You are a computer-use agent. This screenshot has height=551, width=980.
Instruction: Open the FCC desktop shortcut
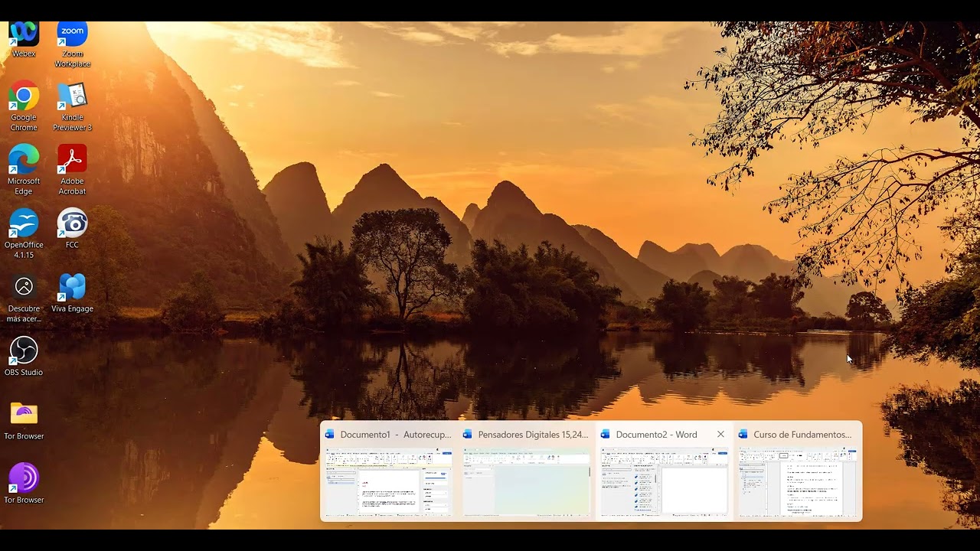pos(72,228)
